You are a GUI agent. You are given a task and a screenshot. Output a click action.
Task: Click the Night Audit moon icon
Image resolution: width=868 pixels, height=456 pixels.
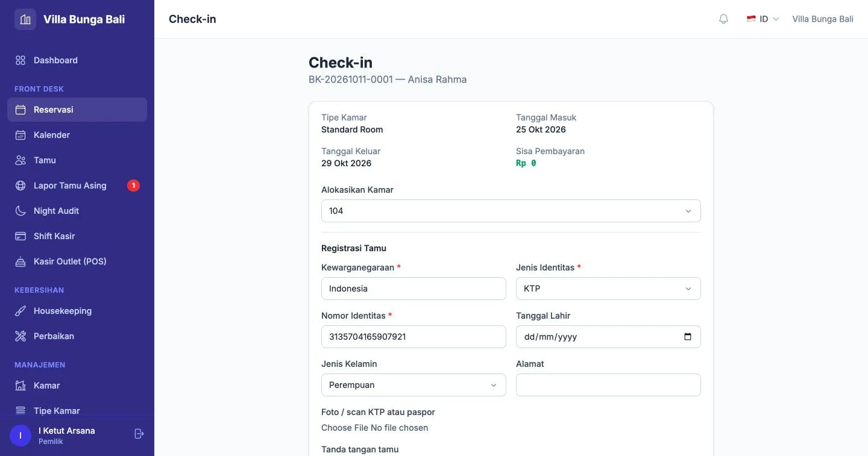pos(20,211)
